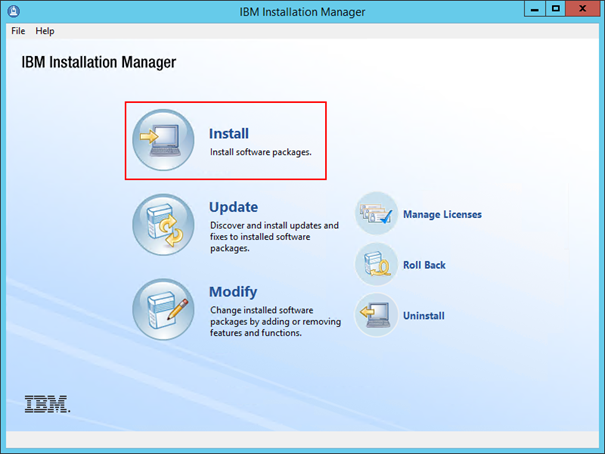Open the File menu

tap(18, 31)
